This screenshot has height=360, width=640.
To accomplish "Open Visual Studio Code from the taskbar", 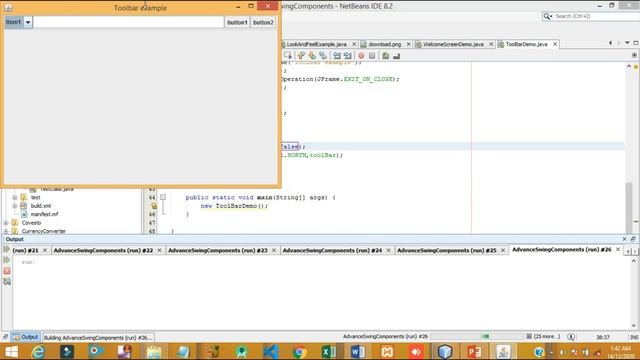I will tap(271, 351).
